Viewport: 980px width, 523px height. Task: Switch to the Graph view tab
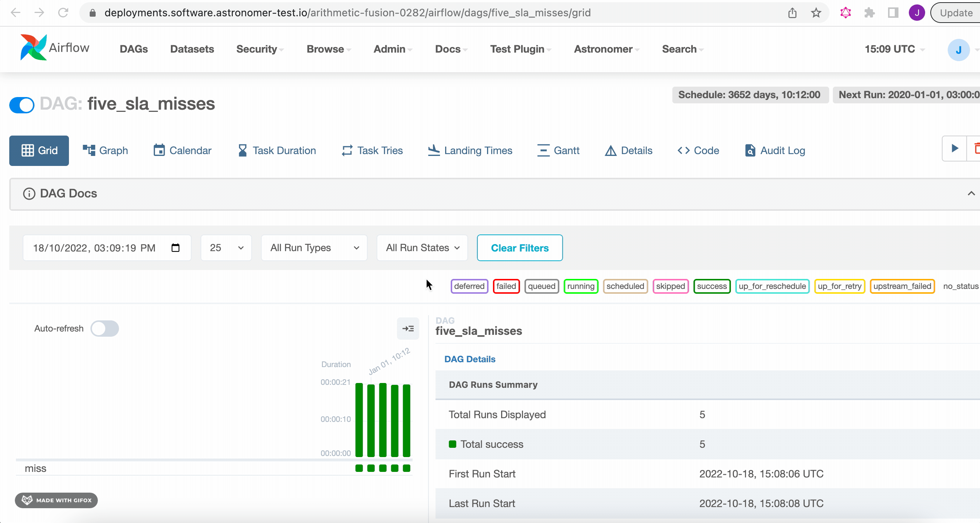click(105, 150)
